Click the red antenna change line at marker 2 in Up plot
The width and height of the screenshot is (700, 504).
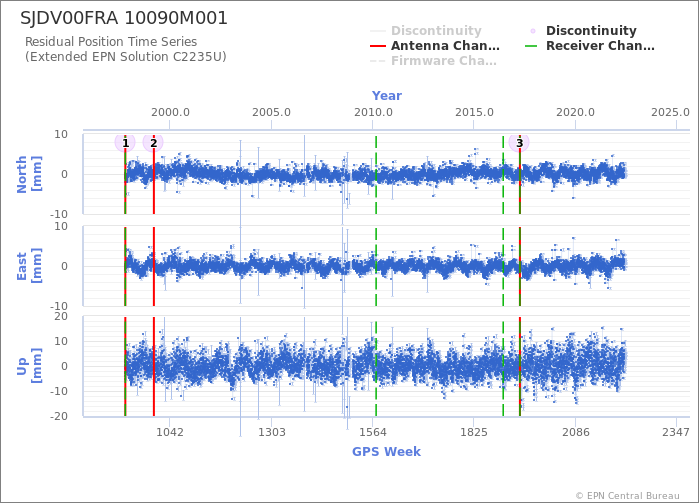click(x=154, y=367)
